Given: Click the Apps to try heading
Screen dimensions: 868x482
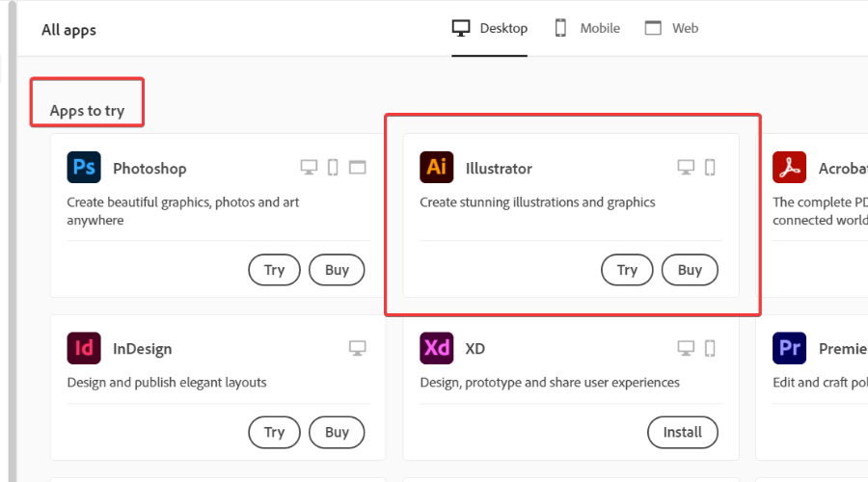Looking at the screenshot, I should pos(87,111).
